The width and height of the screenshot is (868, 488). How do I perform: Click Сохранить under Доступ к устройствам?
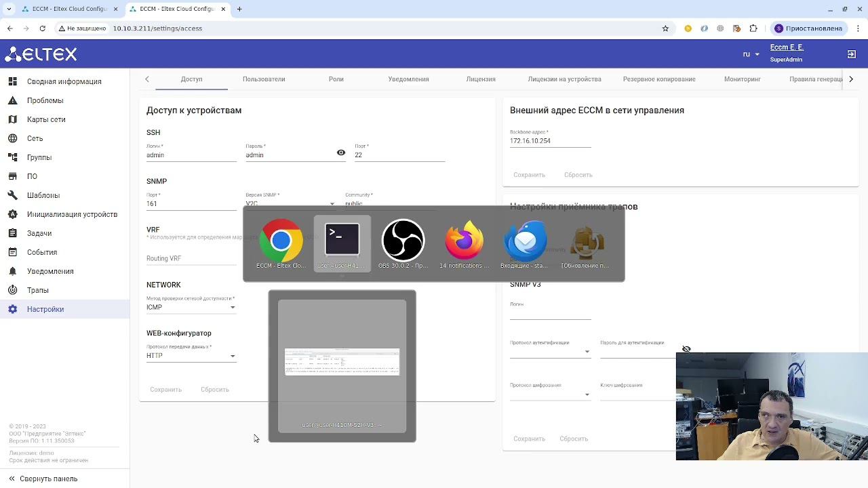point(165,390)
